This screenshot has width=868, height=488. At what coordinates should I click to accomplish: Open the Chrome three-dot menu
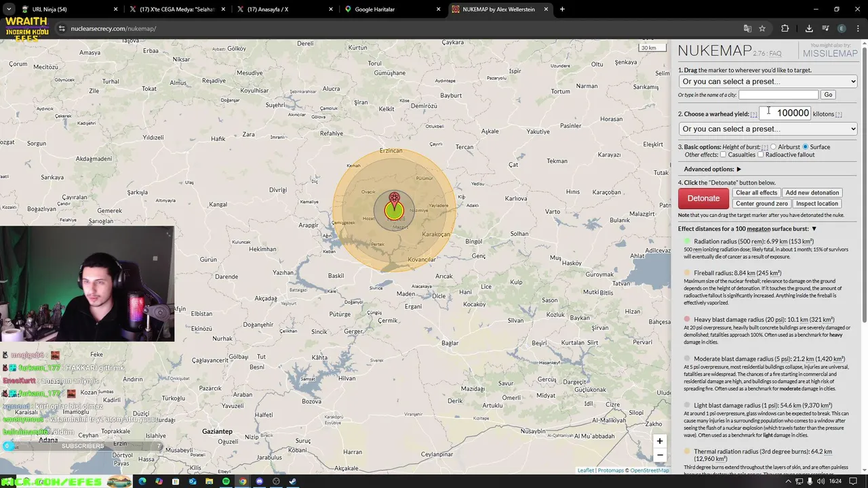point(858,28)
